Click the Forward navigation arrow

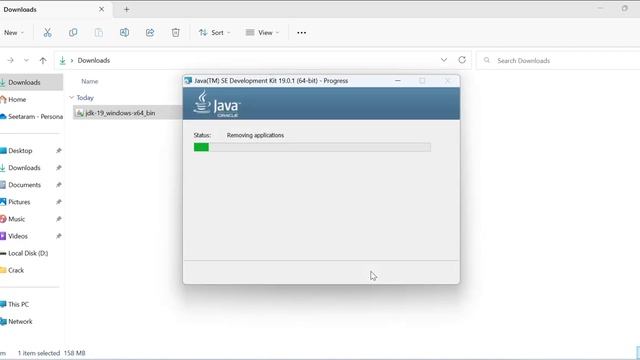11,60
